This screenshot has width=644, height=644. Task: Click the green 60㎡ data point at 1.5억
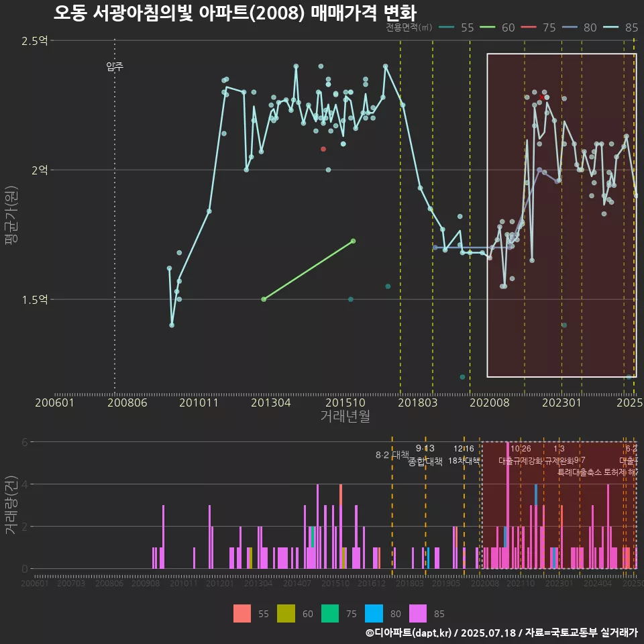coord(264,299)
